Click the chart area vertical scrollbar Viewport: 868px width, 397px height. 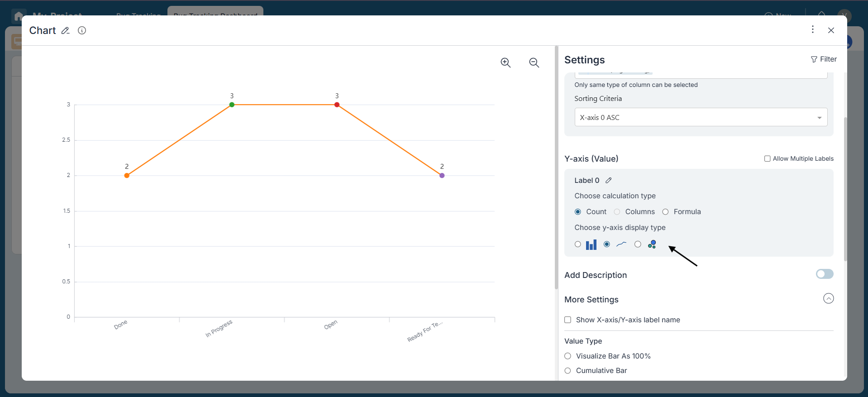pyautogui.click(x=556, y=167)
